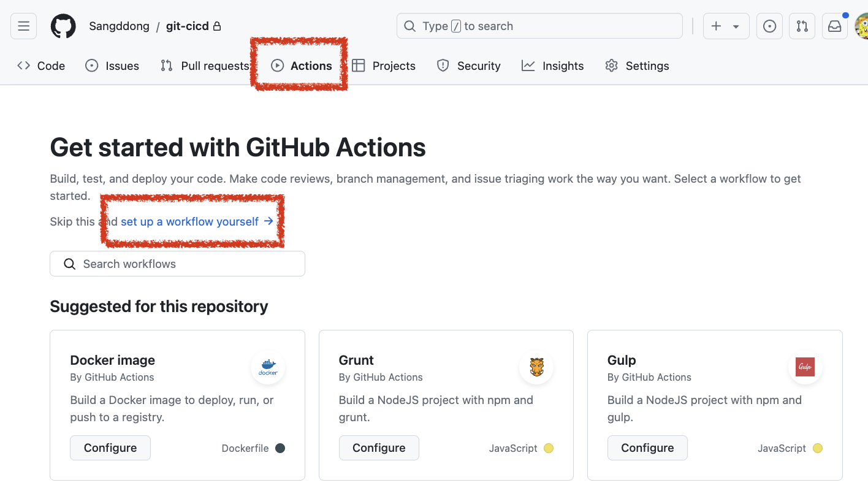Click the plus create-new icon
The width and height of the screenshot is (868, 488).
coord(716,26)
